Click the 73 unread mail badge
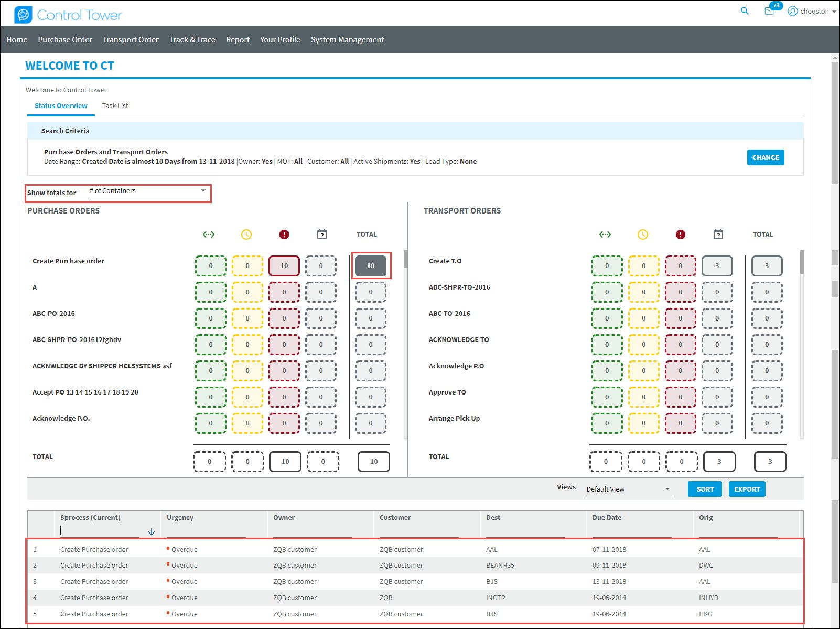The width and height of the screenshot is (840, 629). pyautogui.click(x=776, y=6)
